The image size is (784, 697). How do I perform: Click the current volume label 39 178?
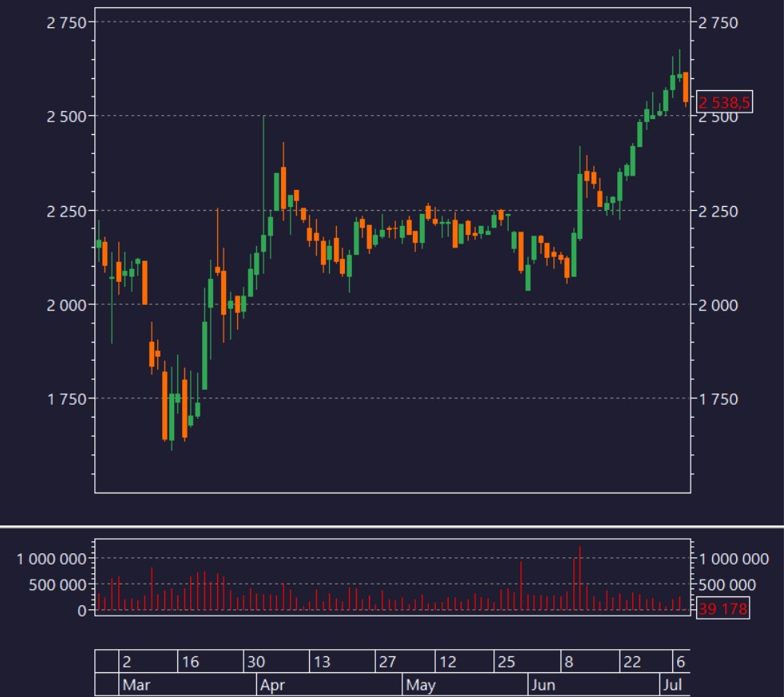click(723, 608)
